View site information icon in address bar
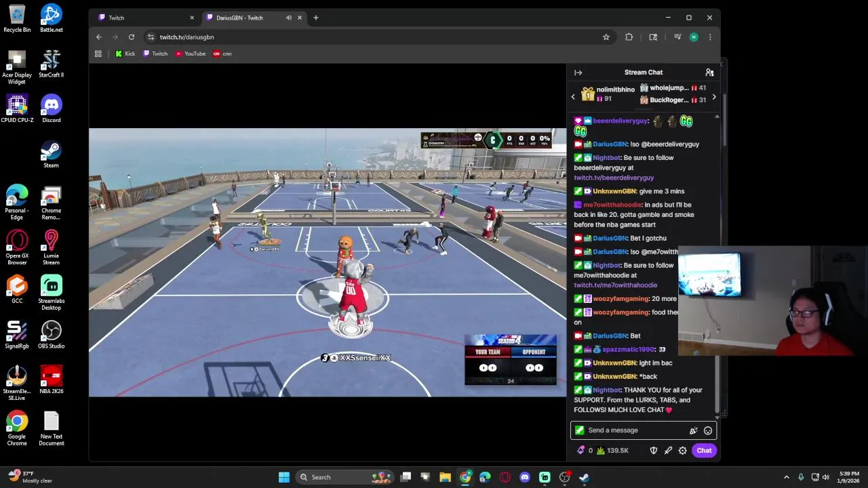 click(151, 37)
